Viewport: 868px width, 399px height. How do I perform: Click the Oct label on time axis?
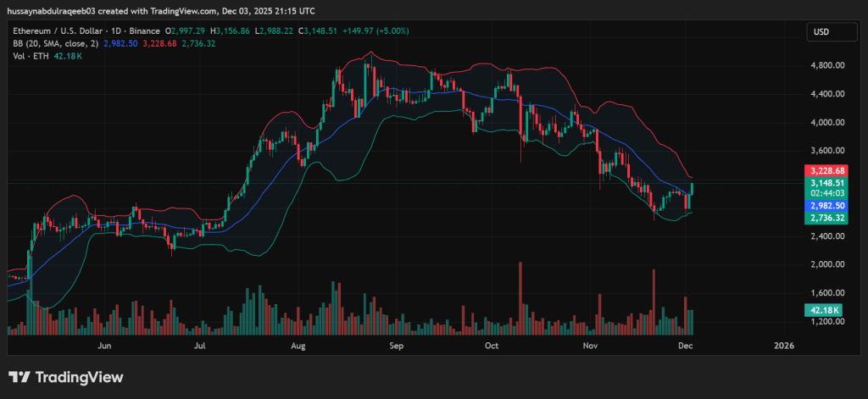point(492,346)
